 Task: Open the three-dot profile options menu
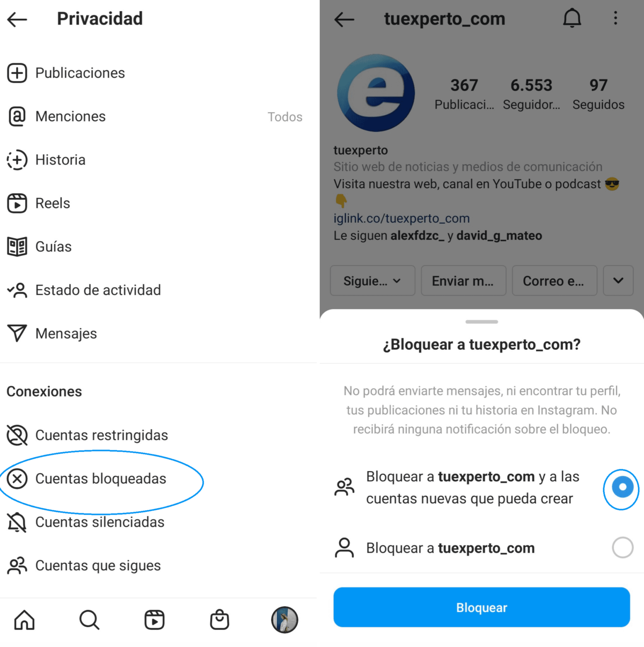tap(616, 18)
